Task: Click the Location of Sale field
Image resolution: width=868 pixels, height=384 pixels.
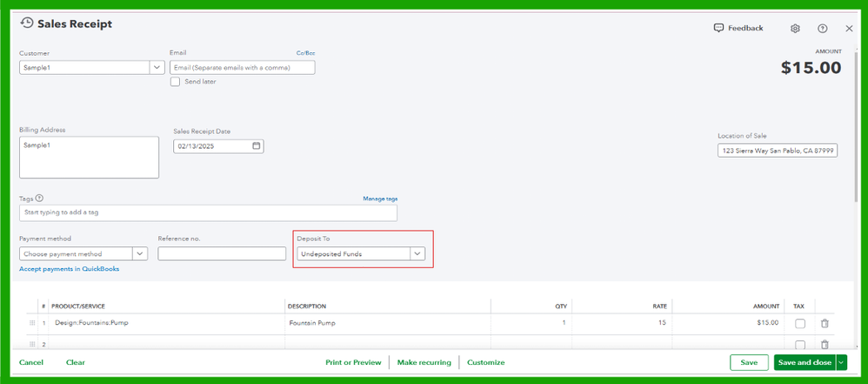Action: pyautogui.click(x=778, y=151)
